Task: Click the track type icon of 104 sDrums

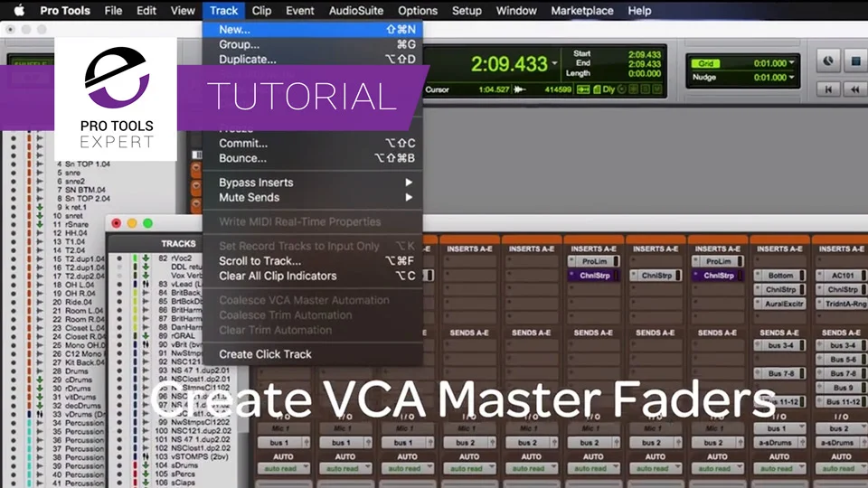Action: pyautogui.click(x=146, y=465)
